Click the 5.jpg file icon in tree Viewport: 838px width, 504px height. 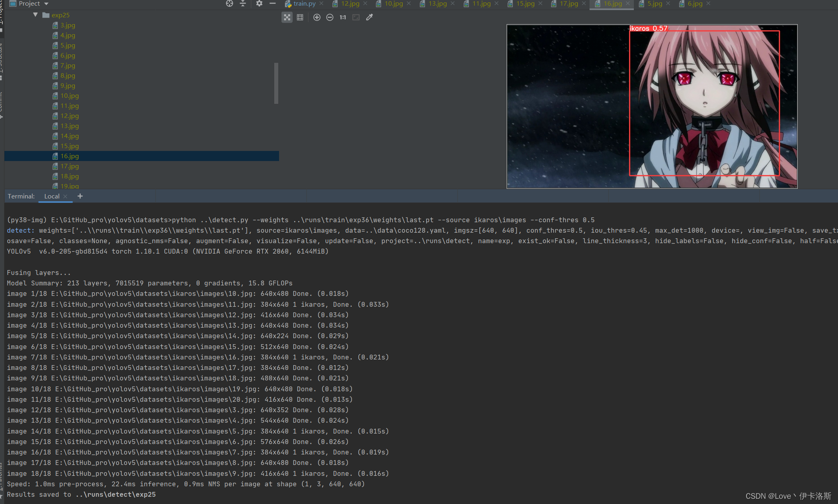coord(55,45)
